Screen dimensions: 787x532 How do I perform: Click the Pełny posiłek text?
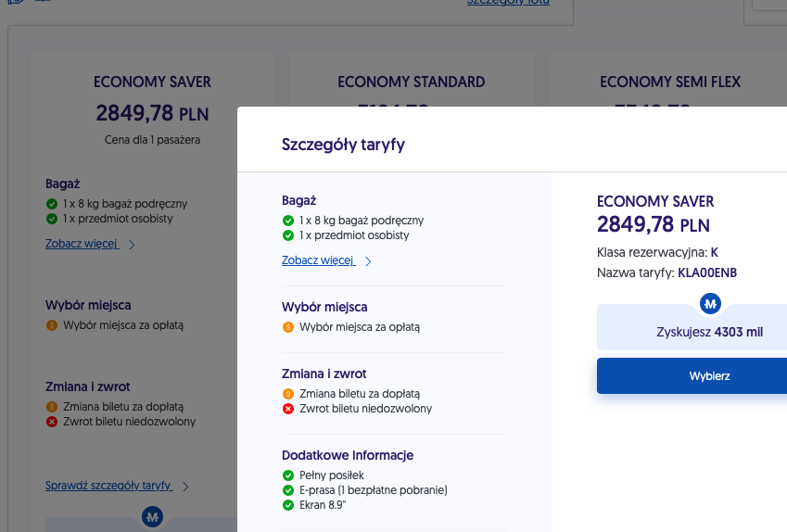332,475
